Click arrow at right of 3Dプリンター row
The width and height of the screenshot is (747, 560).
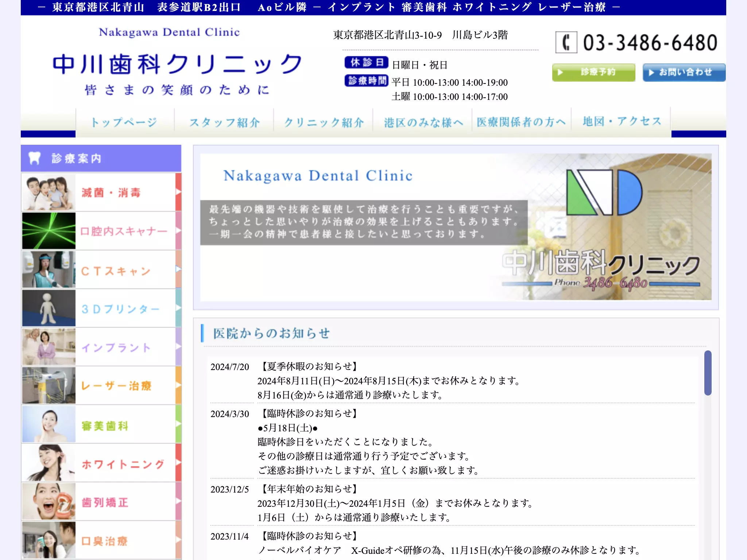tap(178, 308)
